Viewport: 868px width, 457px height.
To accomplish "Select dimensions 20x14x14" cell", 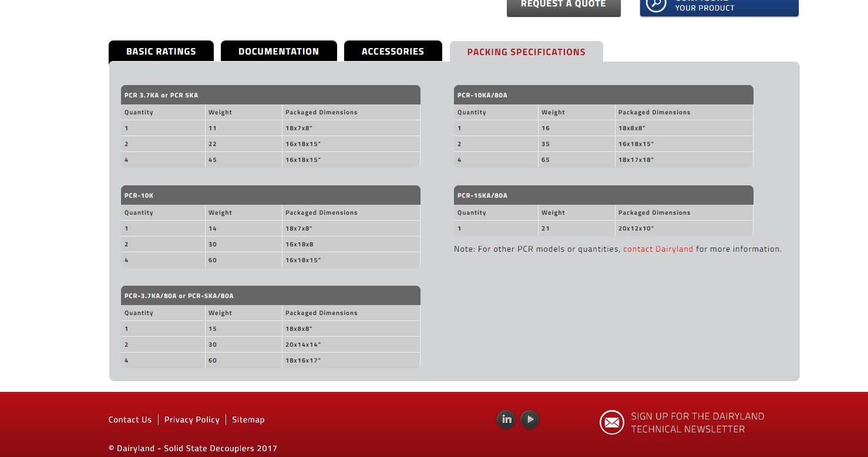I will pos(351,344).
